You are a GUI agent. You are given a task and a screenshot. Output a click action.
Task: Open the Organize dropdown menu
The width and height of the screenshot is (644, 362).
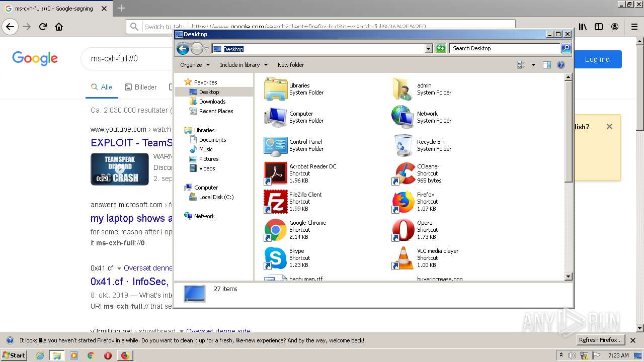(195, 65)
